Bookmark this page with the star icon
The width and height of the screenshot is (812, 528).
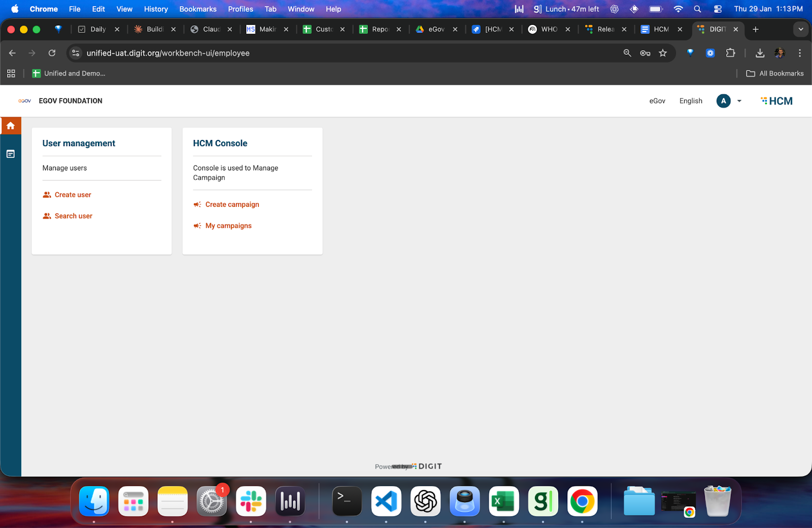tap(663, 53)
